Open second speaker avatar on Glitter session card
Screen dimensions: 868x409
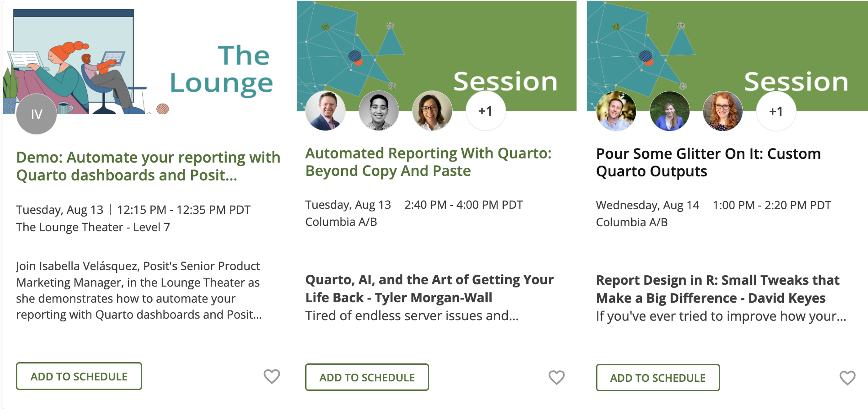point(670,111)
